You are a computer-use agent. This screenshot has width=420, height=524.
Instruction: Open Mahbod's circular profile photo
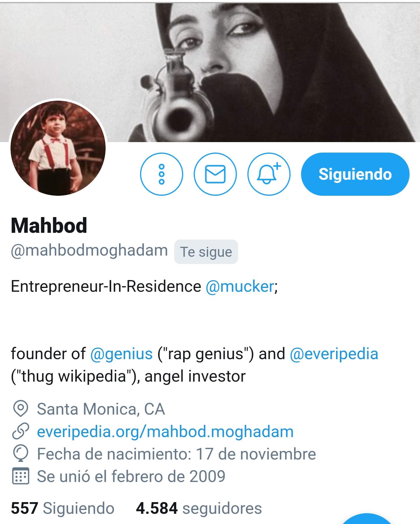coord(58,148)
